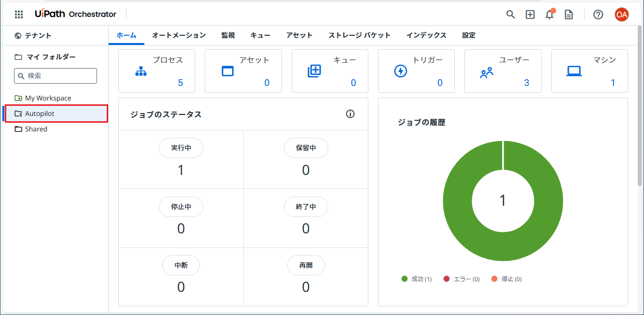The width and height of the screenshot is (644, 315).
Task: Click the マイ フォルダー heading
Action: (51, 57)
